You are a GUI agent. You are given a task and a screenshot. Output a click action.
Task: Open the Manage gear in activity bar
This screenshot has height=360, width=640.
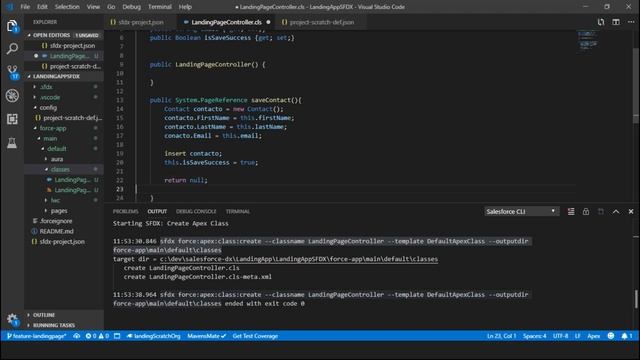pyautogui.click(x=12, y=319)
